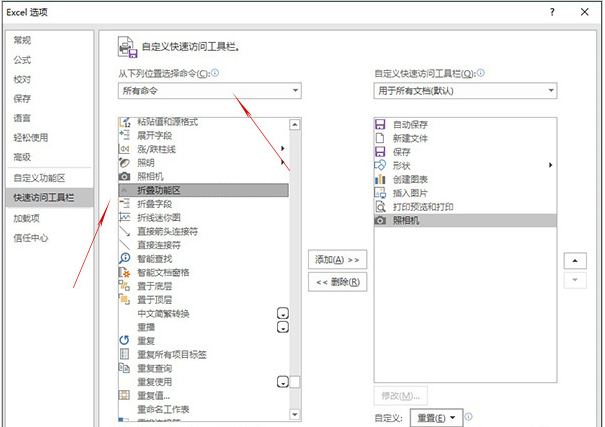Screen dimensions: 605x427
Task: Click the 照明 icon in command list
Action: [x=124, y=162]
